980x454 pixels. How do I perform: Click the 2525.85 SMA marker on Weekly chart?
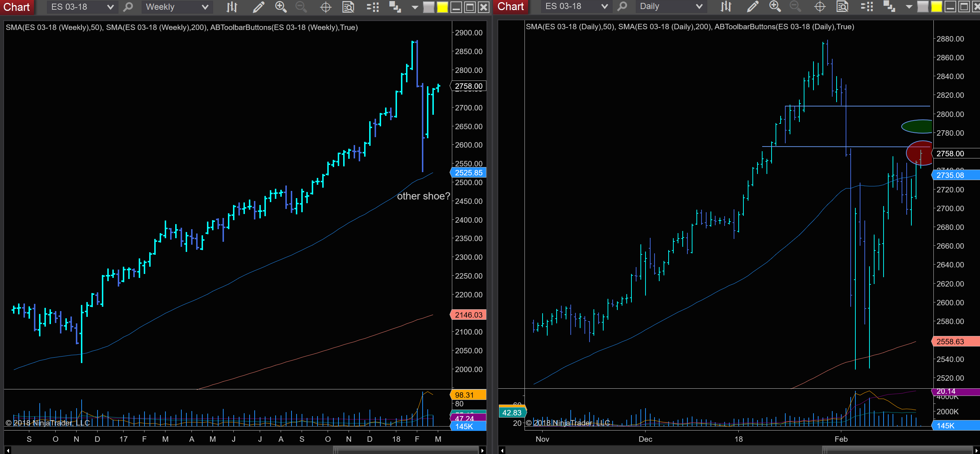point(468,173)
